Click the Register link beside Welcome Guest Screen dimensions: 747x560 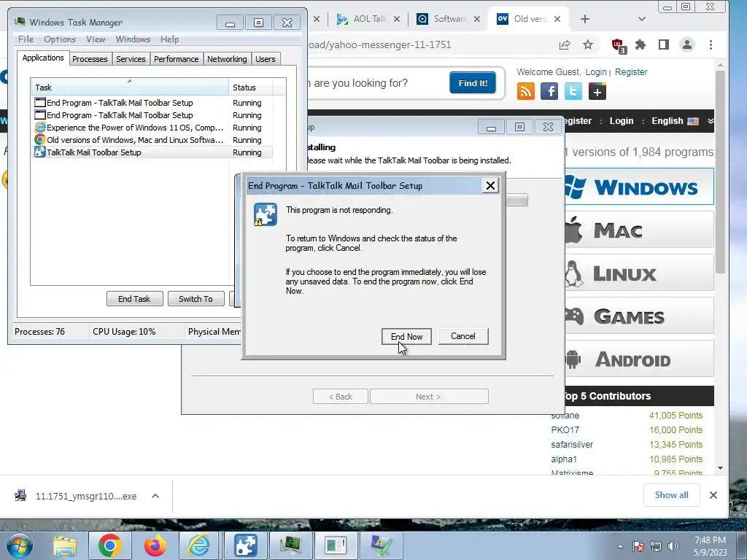pos(631,72)
